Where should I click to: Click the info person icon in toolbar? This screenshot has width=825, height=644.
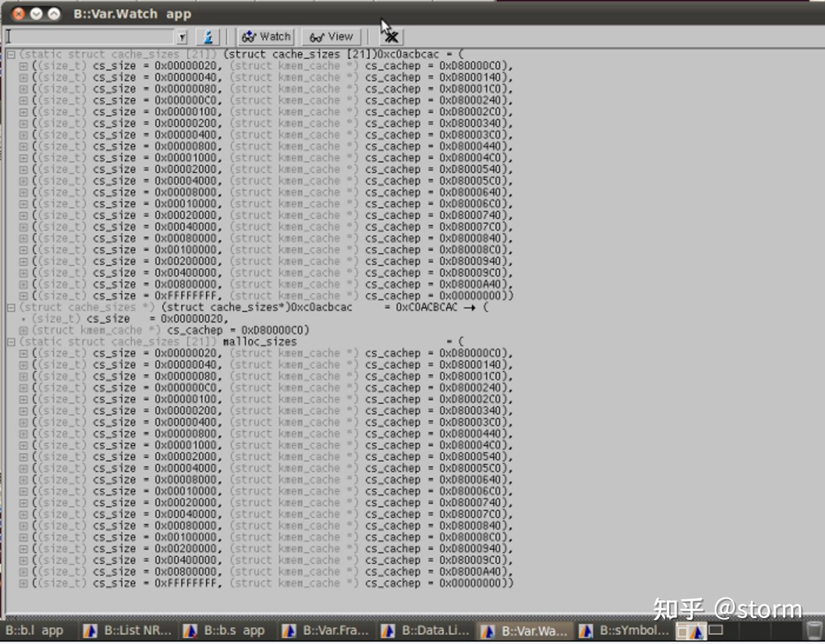[x=207, y=36]
